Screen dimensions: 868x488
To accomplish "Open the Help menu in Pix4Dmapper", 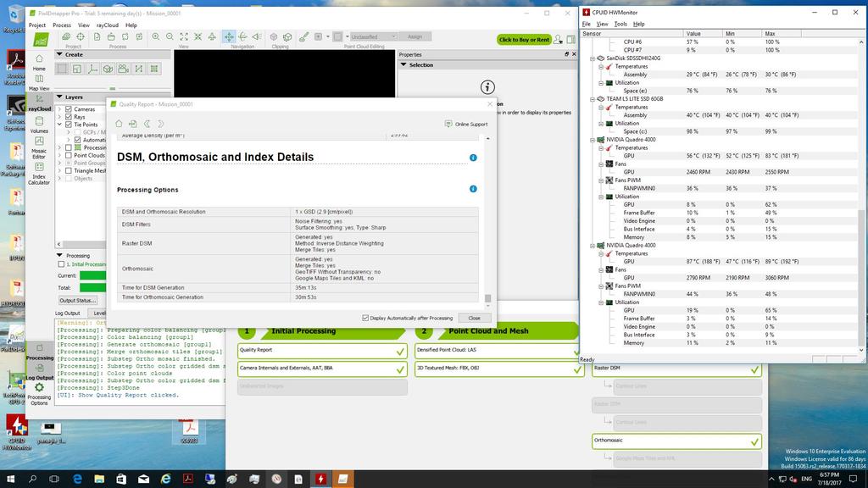I will click(x=131, y=25).
